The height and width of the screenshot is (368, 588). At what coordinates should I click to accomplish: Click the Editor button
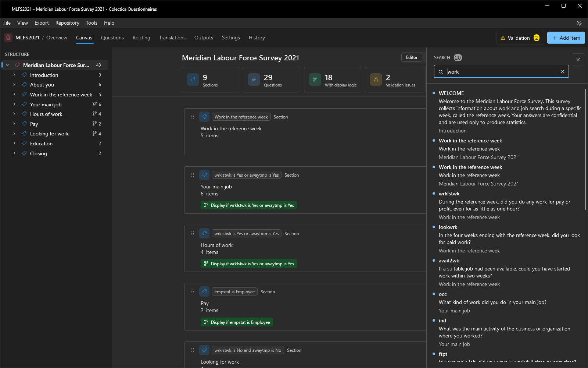click(412, 57)
